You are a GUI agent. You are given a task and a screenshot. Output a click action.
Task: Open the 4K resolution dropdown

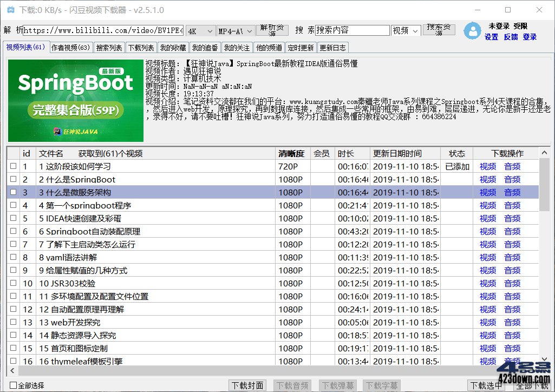pyautogui.click(x=200, y=31)
